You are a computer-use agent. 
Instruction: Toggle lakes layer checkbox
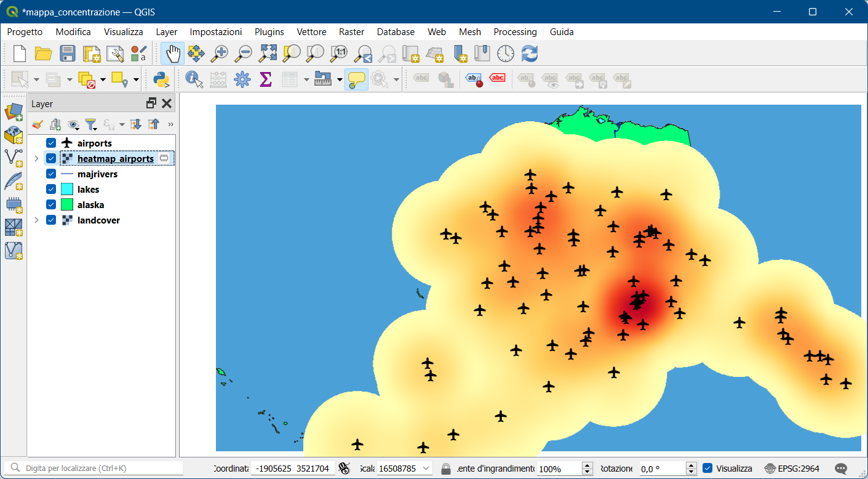[51, 189]
